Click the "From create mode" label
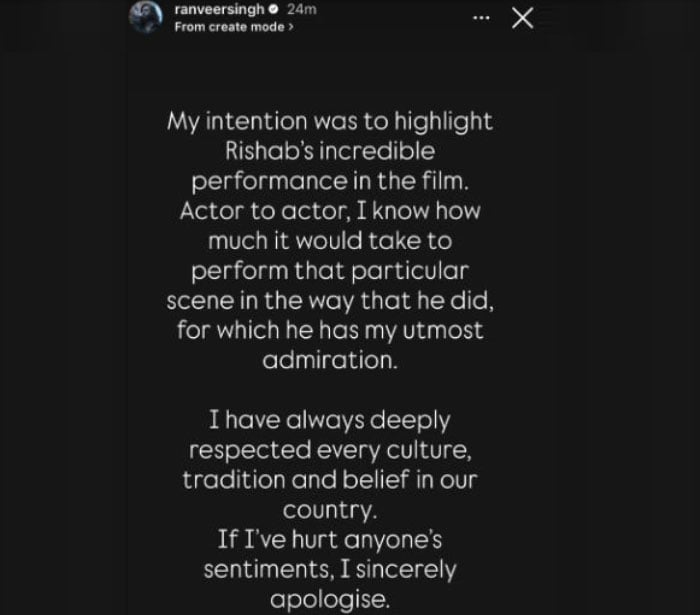The image size is (700, 615). [229, 27]
